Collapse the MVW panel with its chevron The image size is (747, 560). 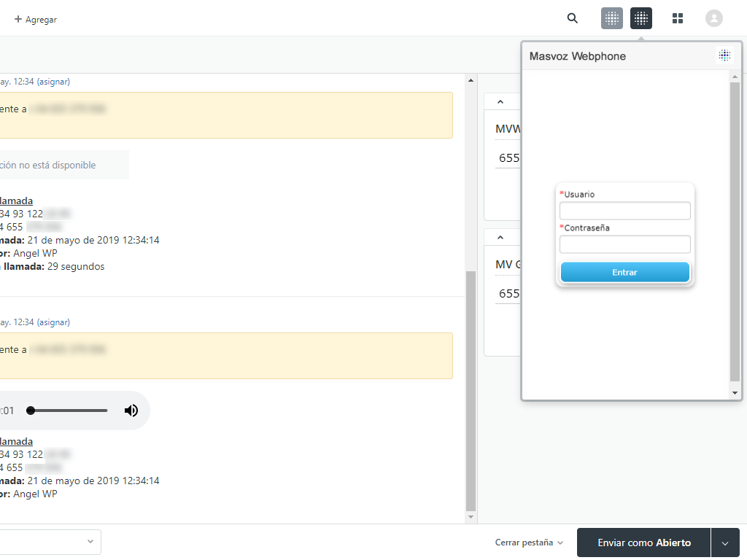(501, 101)
